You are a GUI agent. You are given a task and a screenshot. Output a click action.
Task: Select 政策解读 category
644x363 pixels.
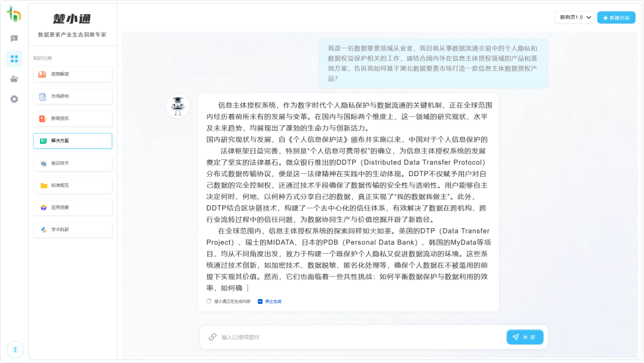[x=73, y=74]
